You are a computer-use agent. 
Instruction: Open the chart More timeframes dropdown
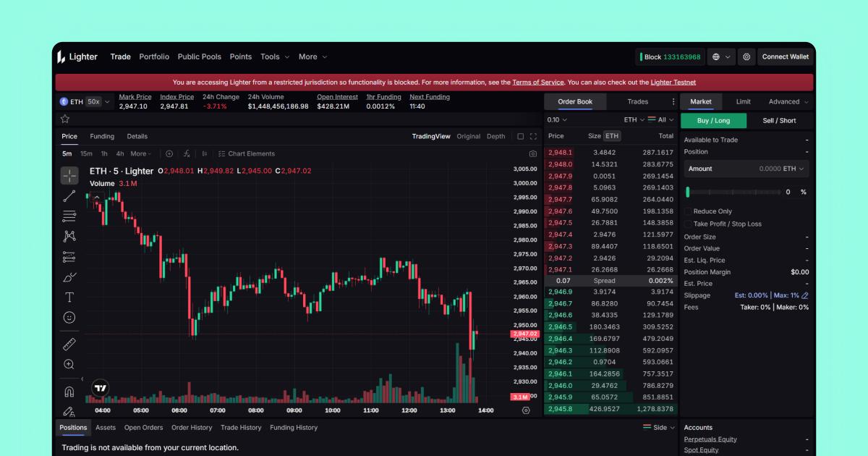pyautogui.click(x=141, y=153)
